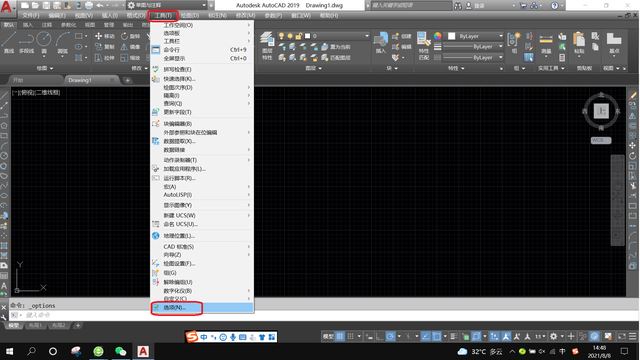Add a new drawing tab with plus button
Image resolution: width=640 pixels, height=360 pixels.
127,80
